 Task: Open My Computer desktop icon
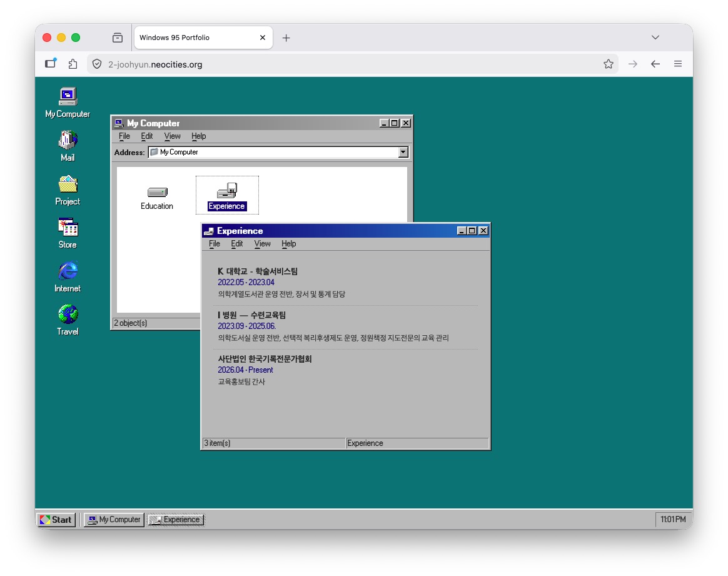click(68, 102)
